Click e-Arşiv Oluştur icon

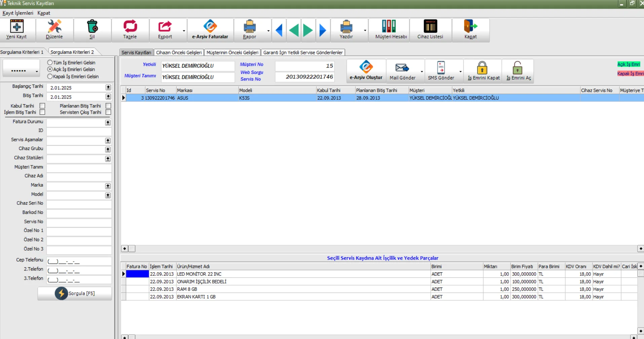pos(366,67)
